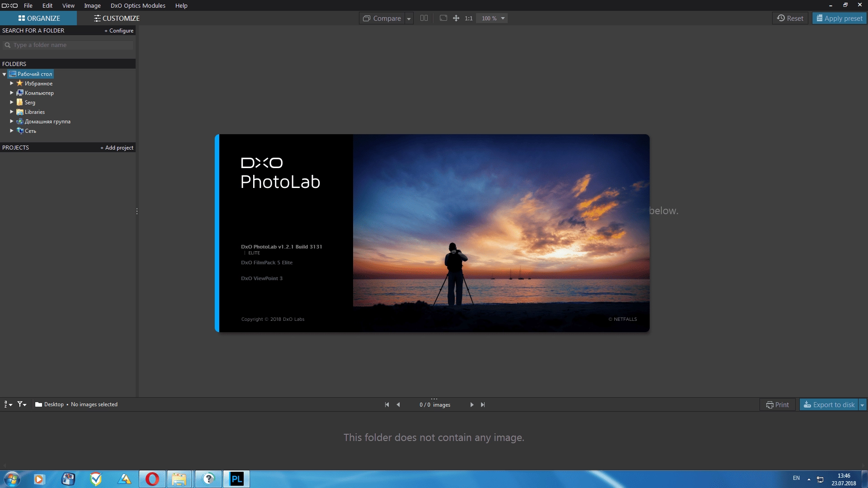Open the 100 % zoom dropdown
Image resolution: width=868 pixels, height=488 pixels.
point(492,18)
